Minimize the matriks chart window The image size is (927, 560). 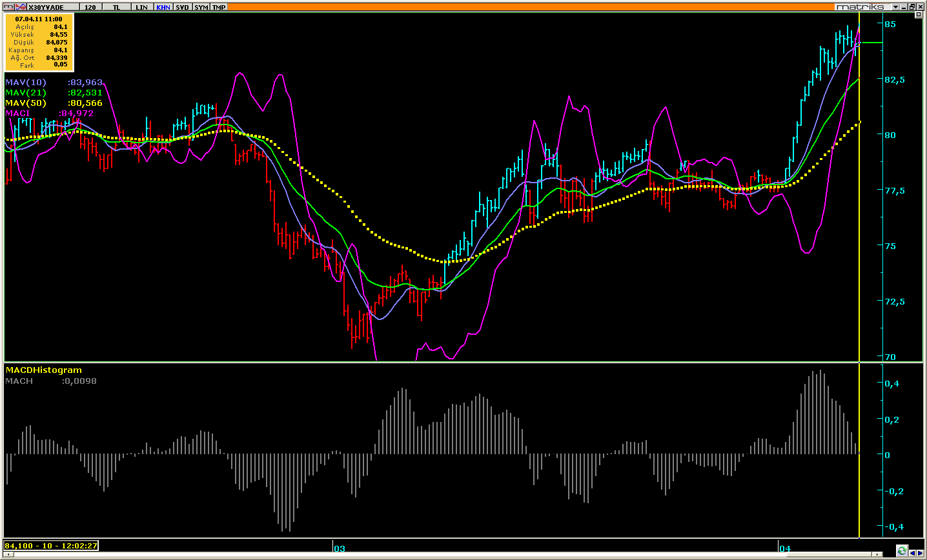coord(904,6)
